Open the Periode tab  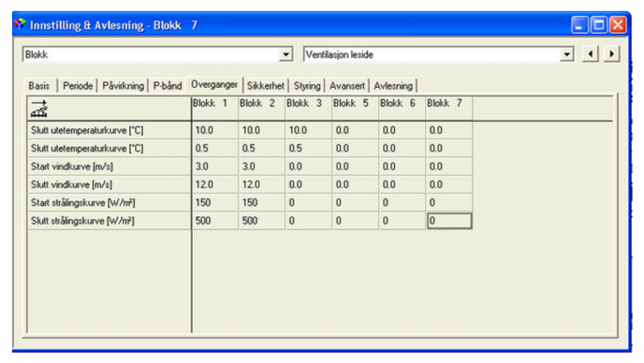point(78,86)
